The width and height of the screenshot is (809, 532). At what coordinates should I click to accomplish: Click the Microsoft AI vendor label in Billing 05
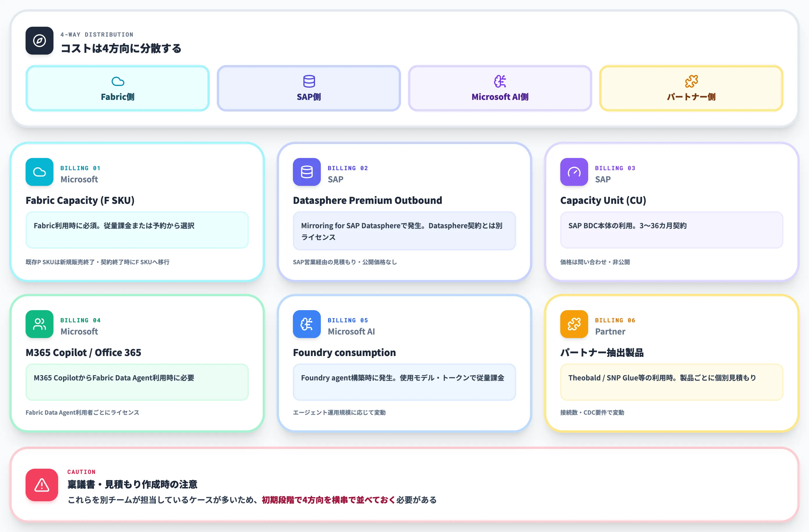pos(351,332)
